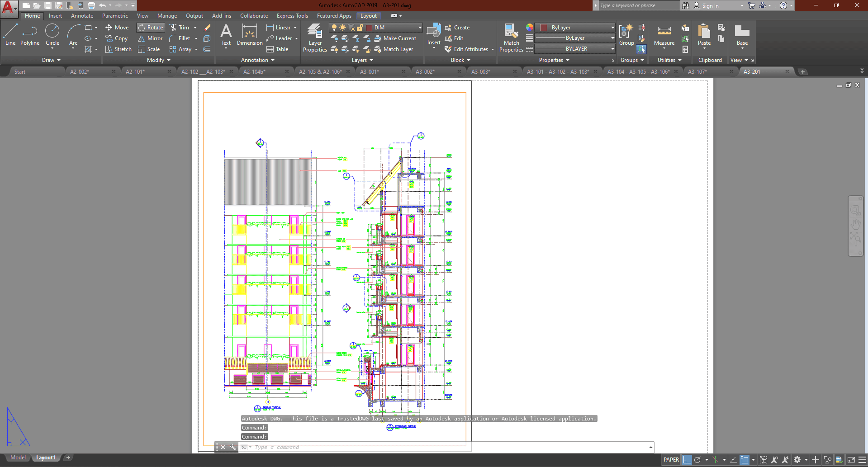The width and height of the screenshot is (868, 467).
Task: Select the multiline Text tool
Action: coord(226,35)
